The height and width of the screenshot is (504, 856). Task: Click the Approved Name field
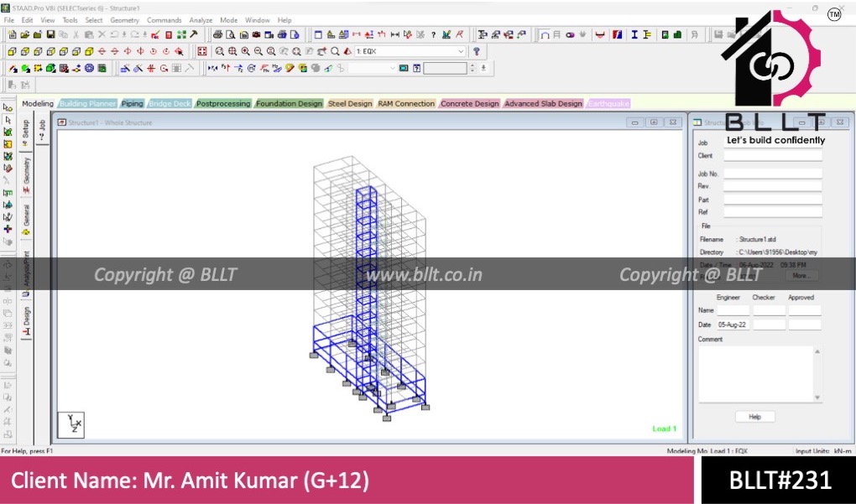(x=805, y=310)
